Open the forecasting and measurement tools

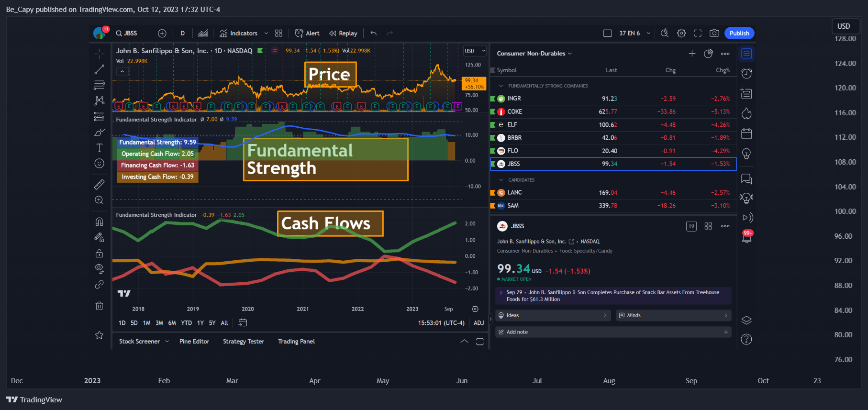click(x=99, y=116)
